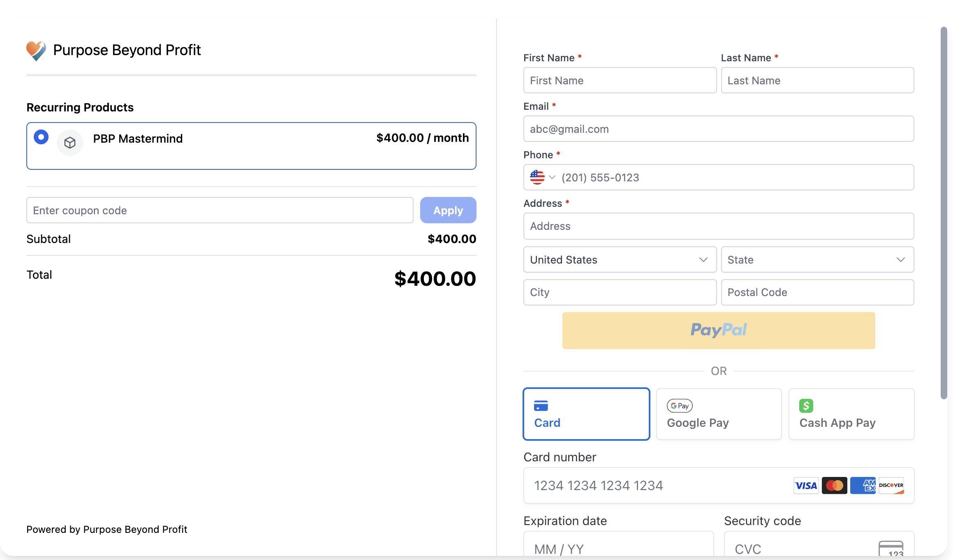Click into the Email input field
The height and width of the screenshot is (560, 953).
(718, 129)
